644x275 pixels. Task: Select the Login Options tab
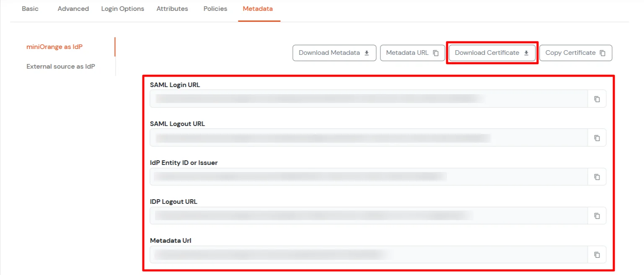click(x=122, y=8)
